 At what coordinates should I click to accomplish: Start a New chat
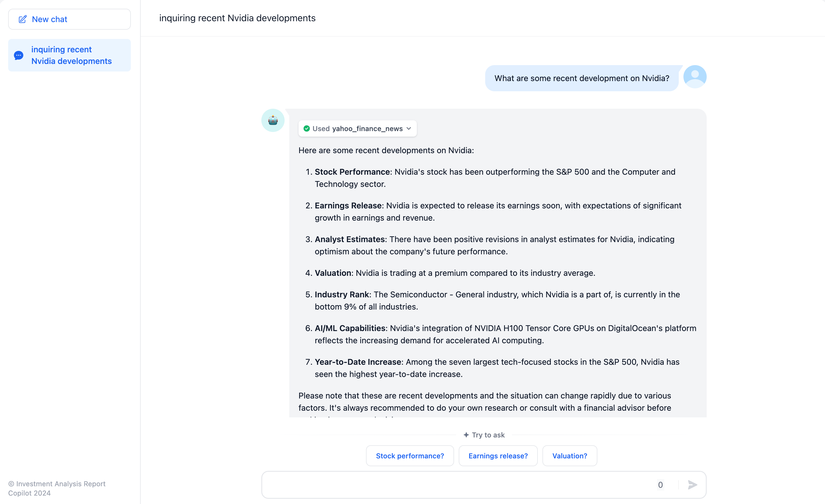[69, 19]
